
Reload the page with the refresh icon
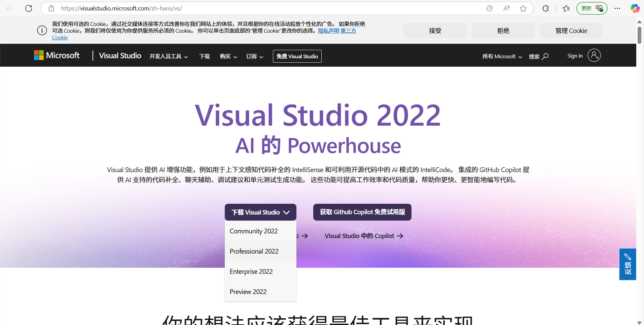(x=29, y=8)
